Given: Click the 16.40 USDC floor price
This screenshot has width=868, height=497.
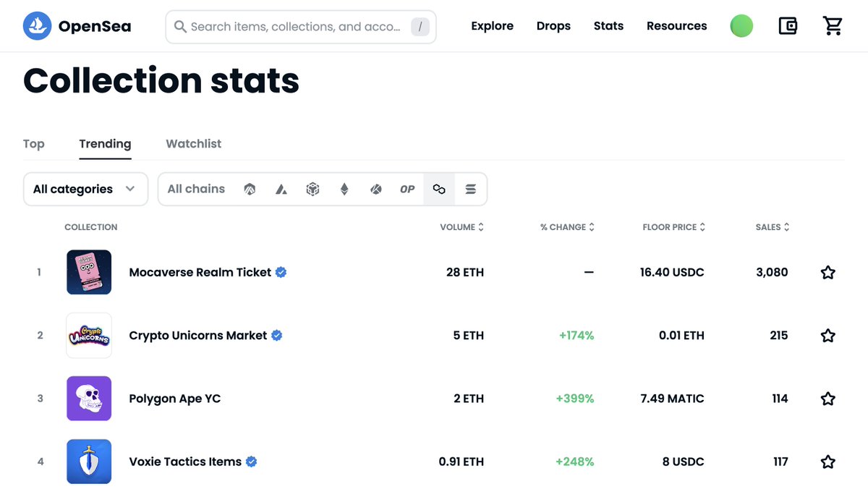Looking at the screenshot, I should (x=672, y=272).
